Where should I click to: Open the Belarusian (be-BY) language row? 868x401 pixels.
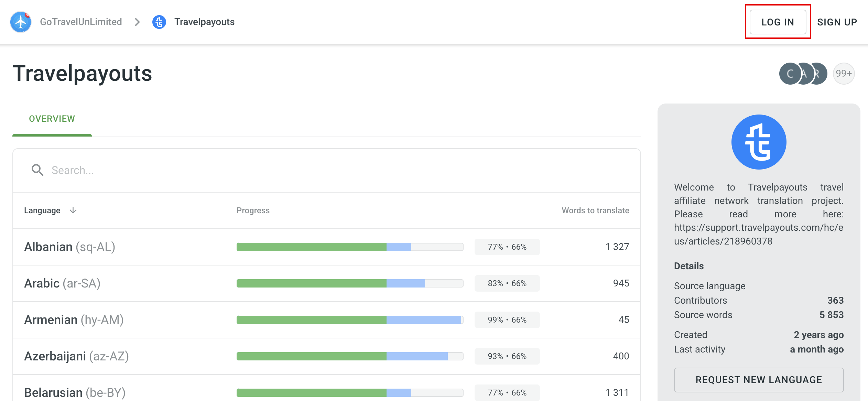[x=327, y=389]
